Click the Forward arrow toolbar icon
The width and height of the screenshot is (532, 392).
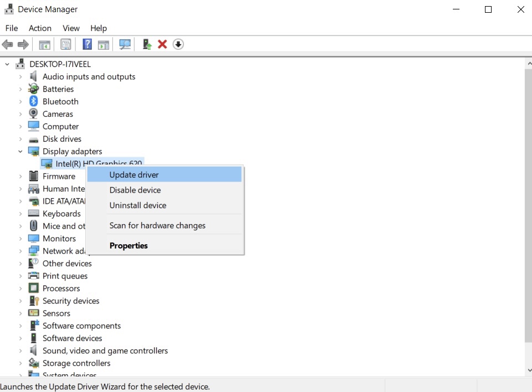click(x=23, y=44)
